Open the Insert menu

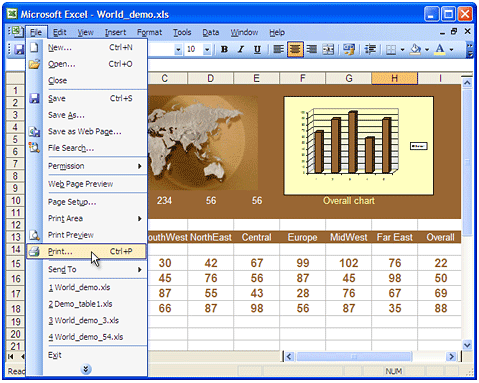click(x=115, y=32)
